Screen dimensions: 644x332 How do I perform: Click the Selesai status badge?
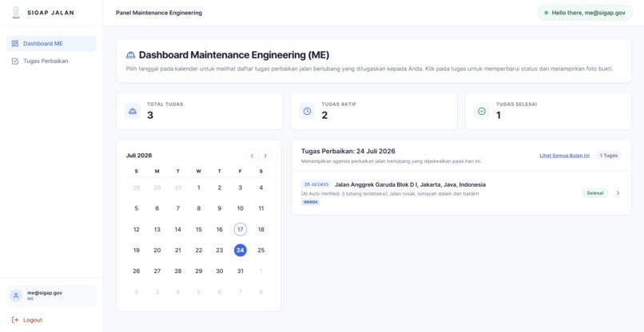point(595,193)
